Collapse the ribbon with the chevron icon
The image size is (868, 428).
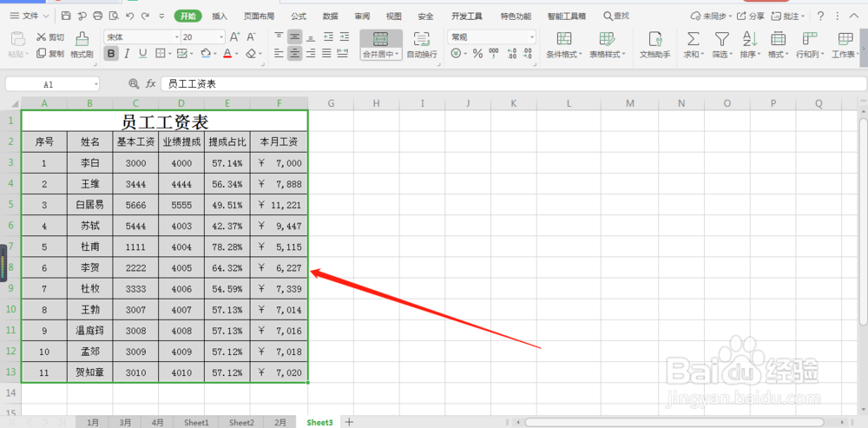tap(853, 16)
